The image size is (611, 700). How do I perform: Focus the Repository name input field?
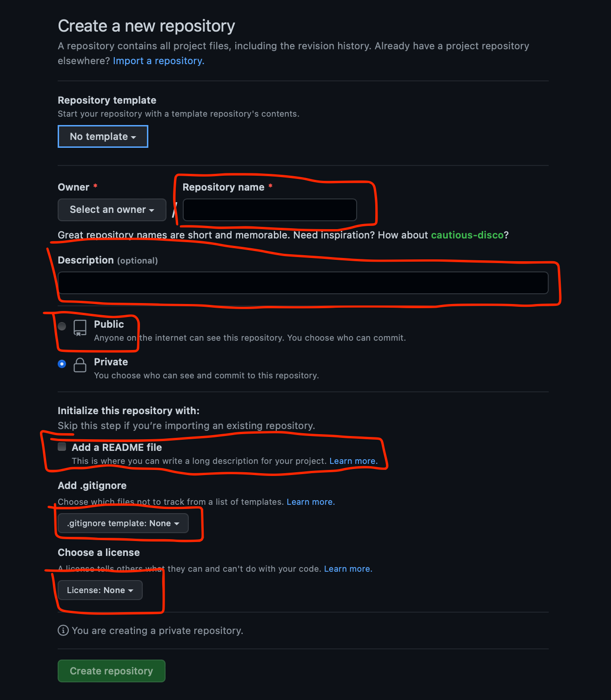click(270, 210)
